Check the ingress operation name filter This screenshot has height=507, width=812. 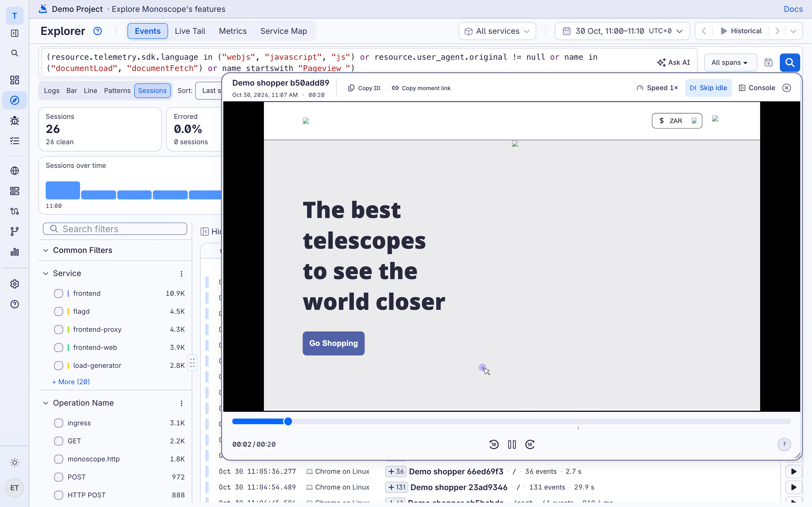pyautogui.click(x=58, y=423)
